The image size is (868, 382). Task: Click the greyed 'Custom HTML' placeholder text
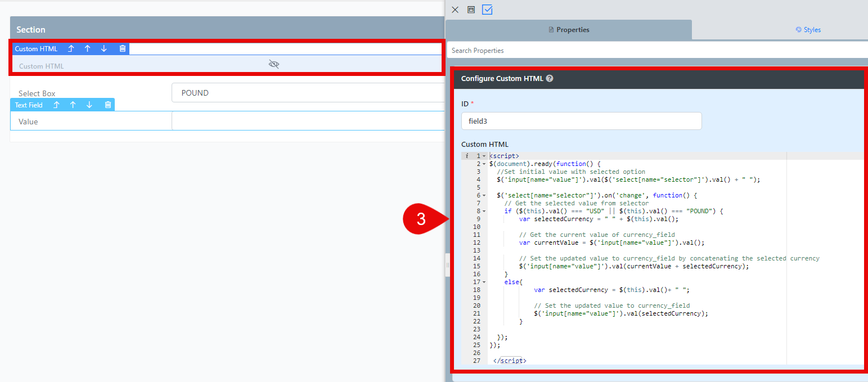tap(42, 66)
